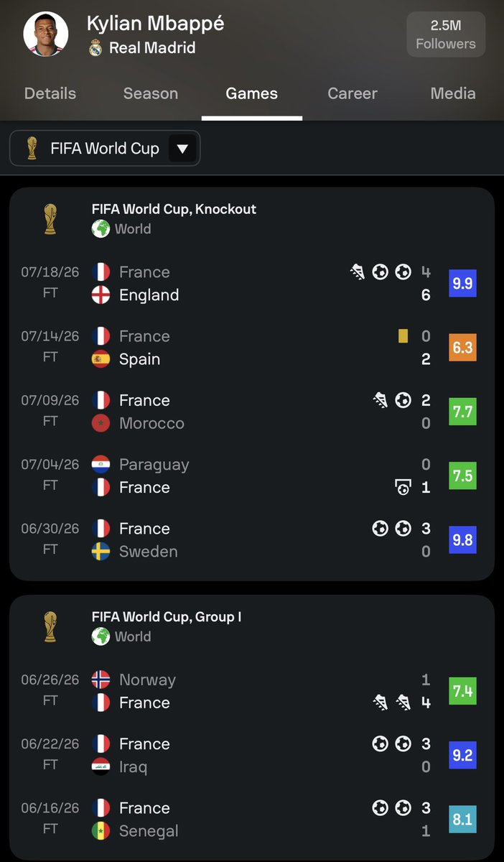Open the France vs Sweden match row
The image size is (504, 862).
[251, 540]
